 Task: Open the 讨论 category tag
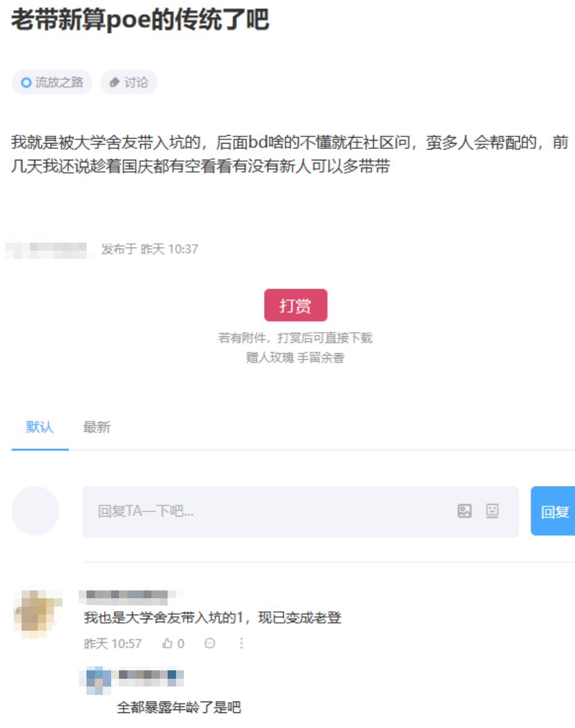pos(129,82)
